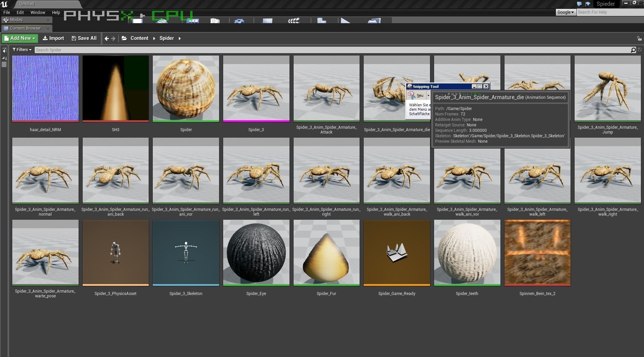Select the walk_right animation thumbnail
The width and height of the screenshot is (644, 357).
608,171
